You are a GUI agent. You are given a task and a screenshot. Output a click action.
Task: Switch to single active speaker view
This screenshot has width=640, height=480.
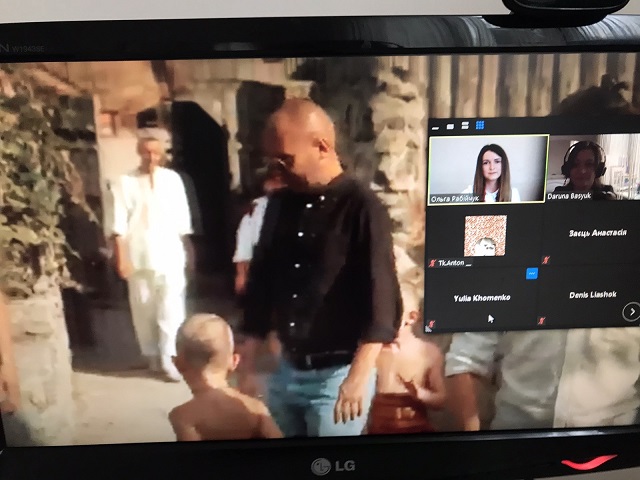click(x=450, y=127)
